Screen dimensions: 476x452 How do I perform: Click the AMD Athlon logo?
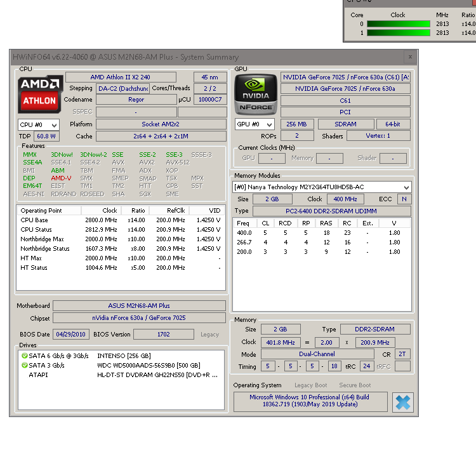click(41, 94)
